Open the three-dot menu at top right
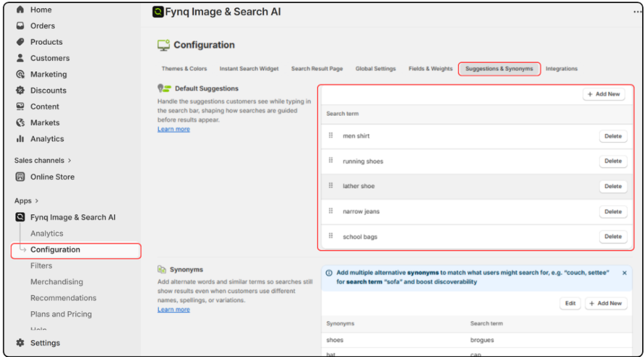Screen dimensions: 644x357 (637, 13)
